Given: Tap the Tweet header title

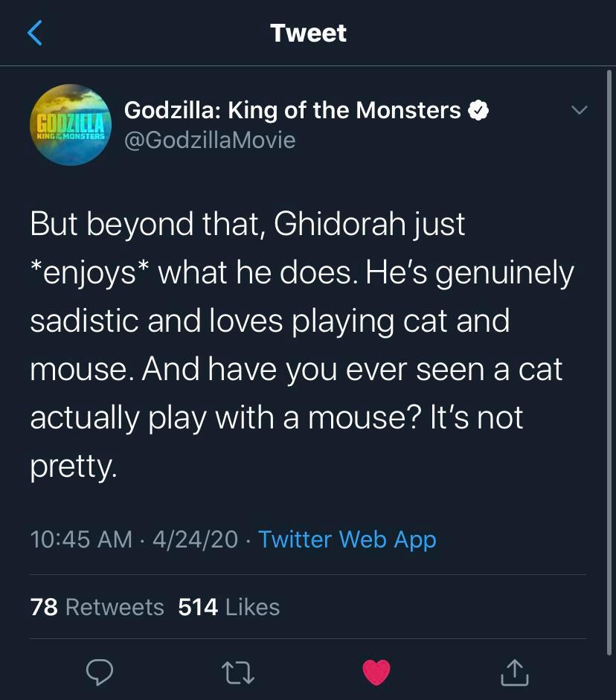Looking at the screenshot, I should point(308,33).
